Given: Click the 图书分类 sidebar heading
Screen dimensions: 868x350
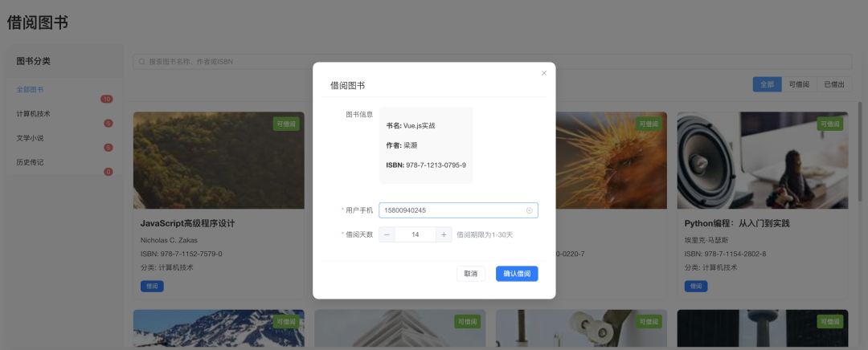Looking at the screenshot, I should (33, 61).
